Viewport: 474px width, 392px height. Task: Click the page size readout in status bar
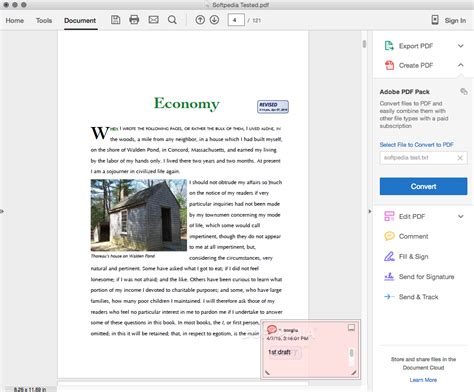click(30, 389)
